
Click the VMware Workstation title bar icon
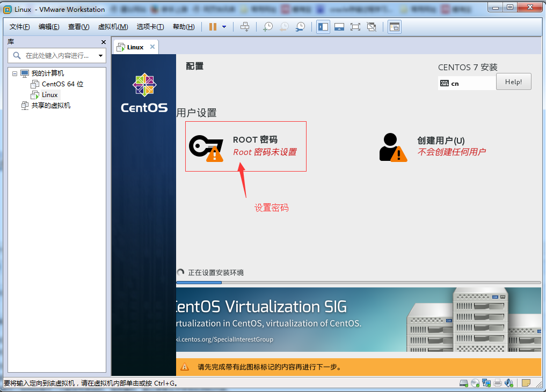click(8, 10)
